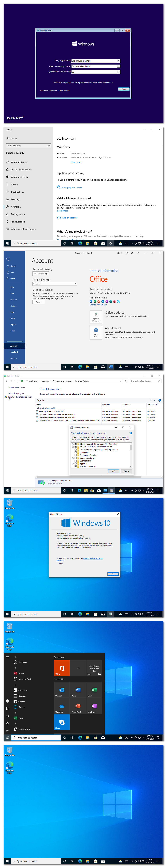Click OK in About Windows dialog

coord(113,574)
